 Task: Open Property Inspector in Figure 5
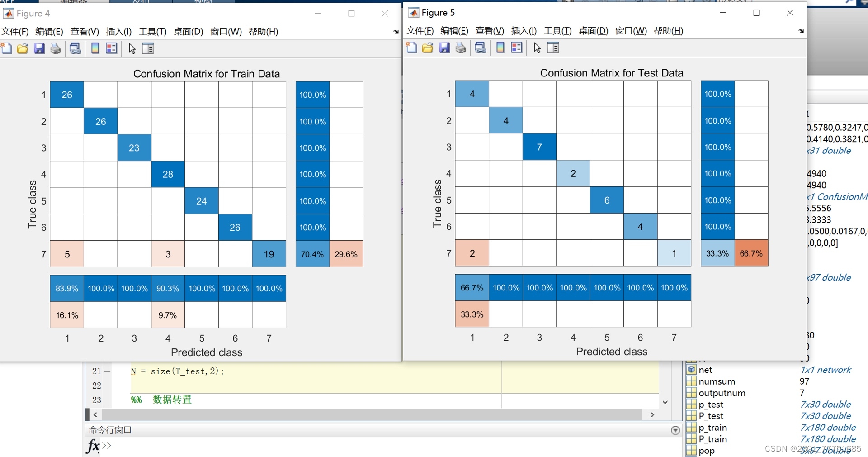pos(553,48)
